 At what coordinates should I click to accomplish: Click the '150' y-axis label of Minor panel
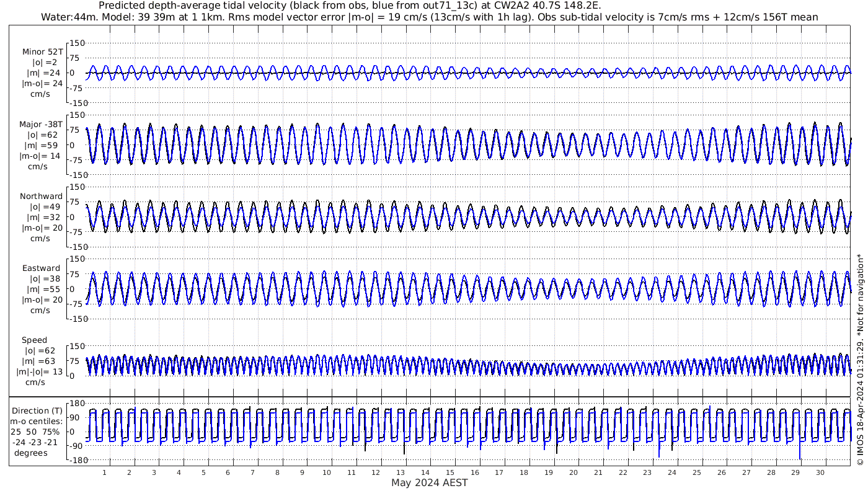click(x=77, y=43)
